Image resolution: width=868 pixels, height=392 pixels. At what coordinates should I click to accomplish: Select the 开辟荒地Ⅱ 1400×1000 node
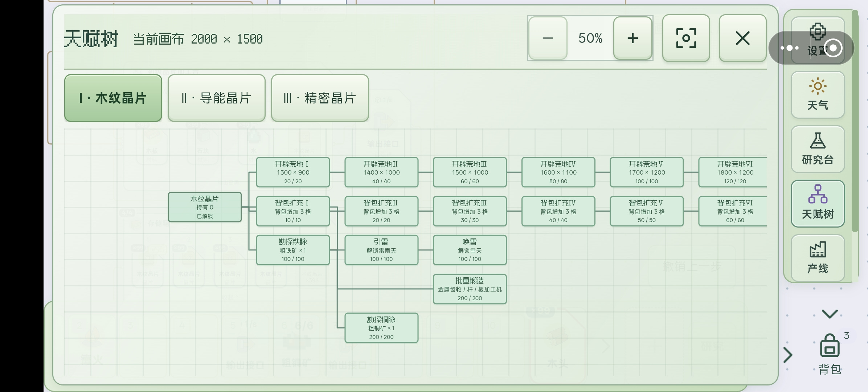pyautogui.click(x=381, y=172)
